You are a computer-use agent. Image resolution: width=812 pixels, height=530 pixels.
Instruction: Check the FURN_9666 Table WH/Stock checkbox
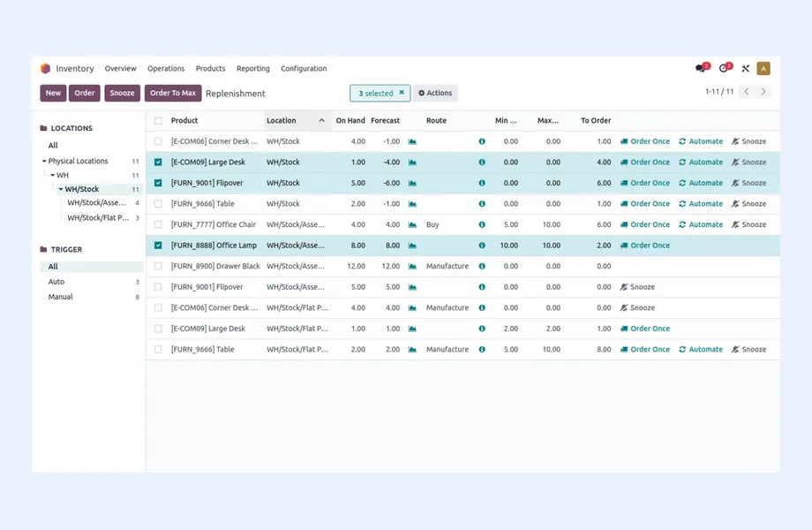pyautogui.click(x=158, y=203)
